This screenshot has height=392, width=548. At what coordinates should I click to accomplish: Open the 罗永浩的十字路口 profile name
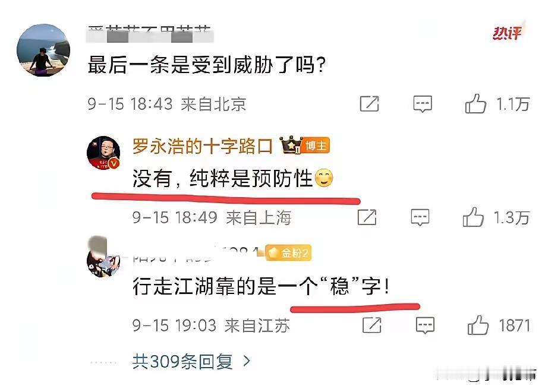click(x=202, y=146)
